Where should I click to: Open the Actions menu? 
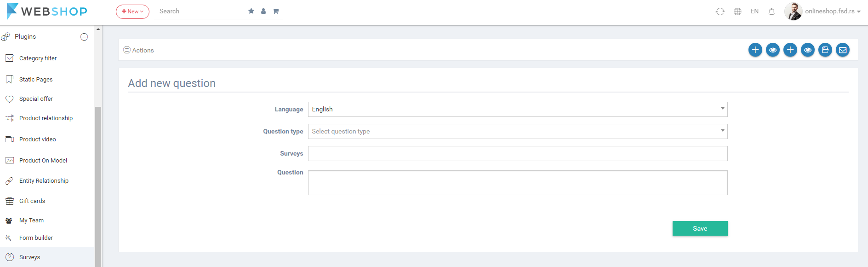point(139,50)
